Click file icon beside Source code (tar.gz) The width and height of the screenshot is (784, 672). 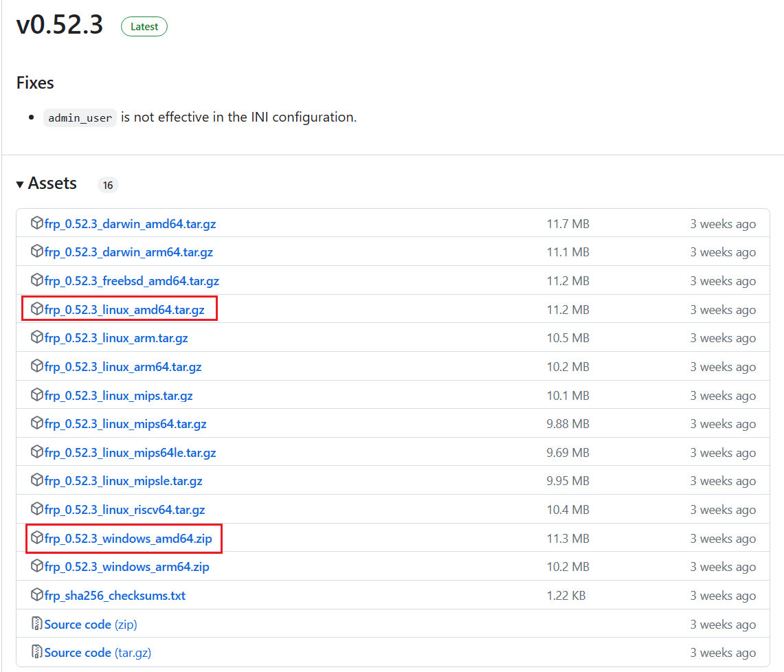click(x=37, y=652)
